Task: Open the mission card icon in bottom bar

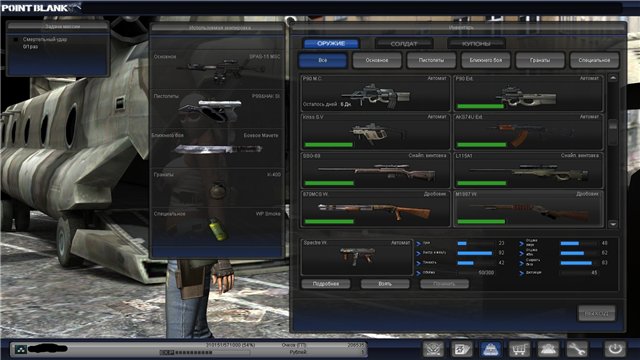Action: [x=462, y=349]
